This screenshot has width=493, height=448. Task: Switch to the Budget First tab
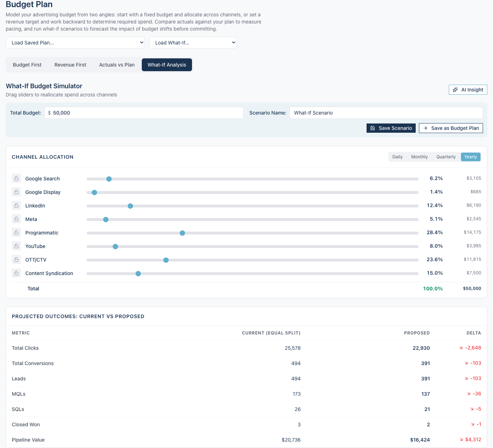(27, 65)
